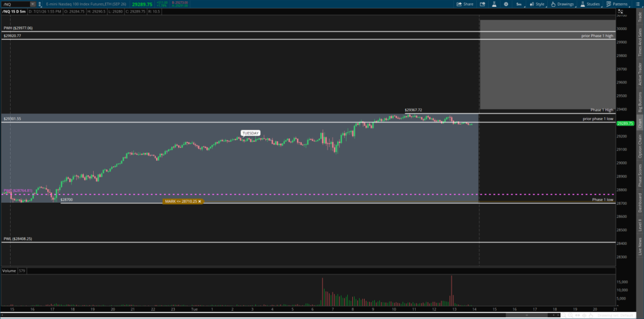Open the Active Trader sidebar tab
Screen dimensions: 644x319
pos(640,74)
